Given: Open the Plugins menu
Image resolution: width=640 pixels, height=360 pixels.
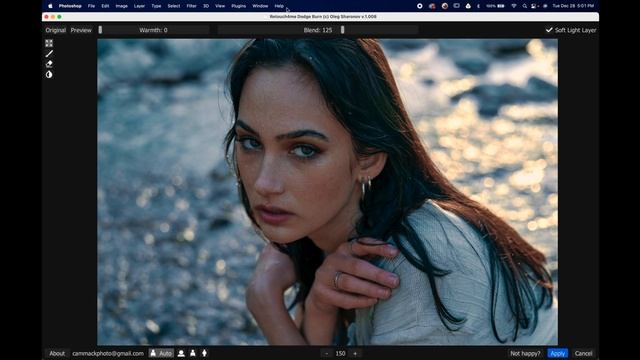Looking at the screenshot, I should [238, 6].
